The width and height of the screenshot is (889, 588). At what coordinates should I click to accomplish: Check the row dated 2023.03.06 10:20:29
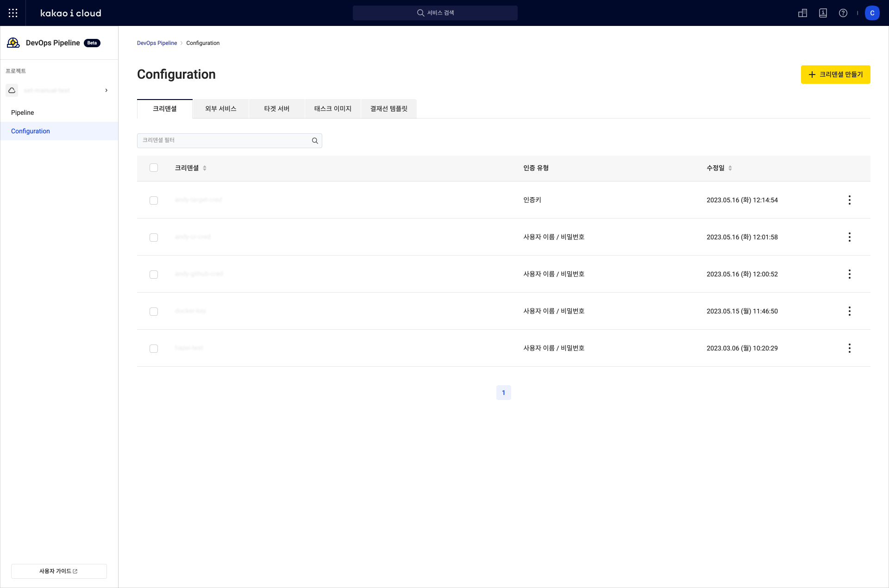click(x=154, y=349)
